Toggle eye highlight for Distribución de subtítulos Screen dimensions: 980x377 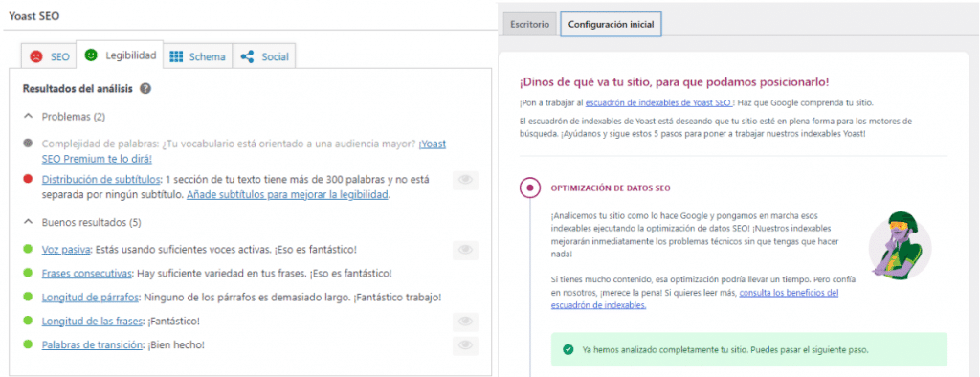[465, 181]
